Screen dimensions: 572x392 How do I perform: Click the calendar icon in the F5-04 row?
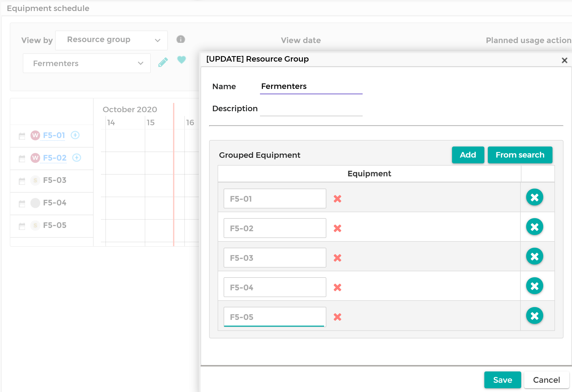pos(22,204)
